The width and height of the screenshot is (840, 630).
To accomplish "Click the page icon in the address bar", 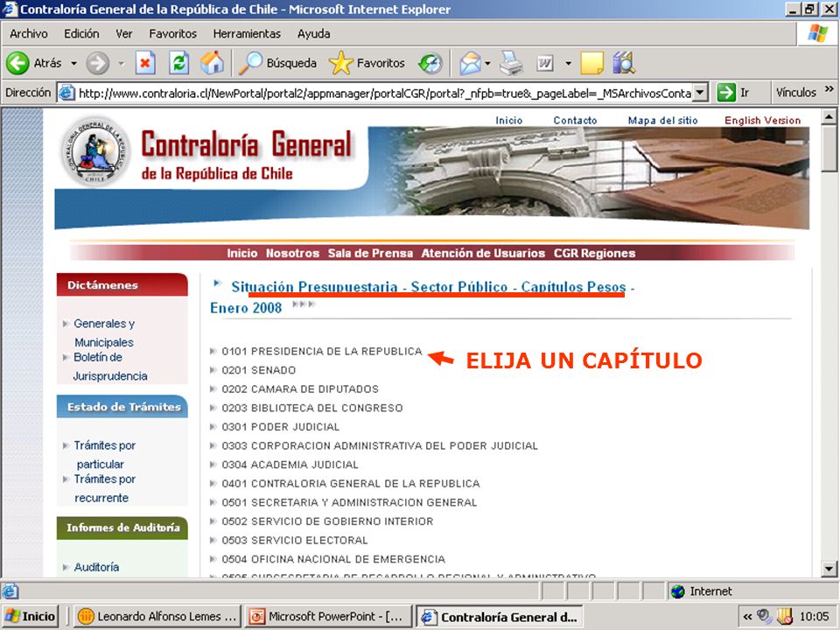I will tap(66, 93).
